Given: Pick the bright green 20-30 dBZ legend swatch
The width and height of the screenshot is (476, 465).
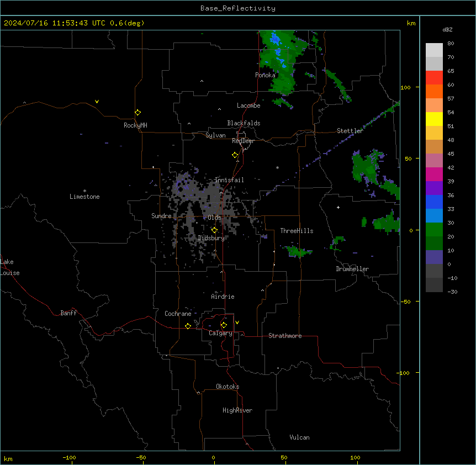Looking at the screenshot, I should pos(434,230).
